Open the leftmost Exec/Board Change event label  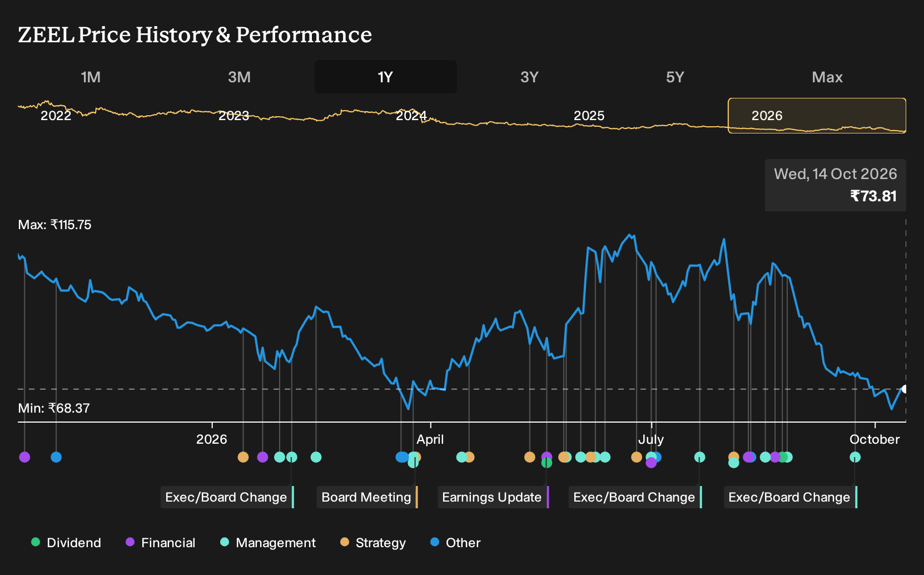point(227,497)
